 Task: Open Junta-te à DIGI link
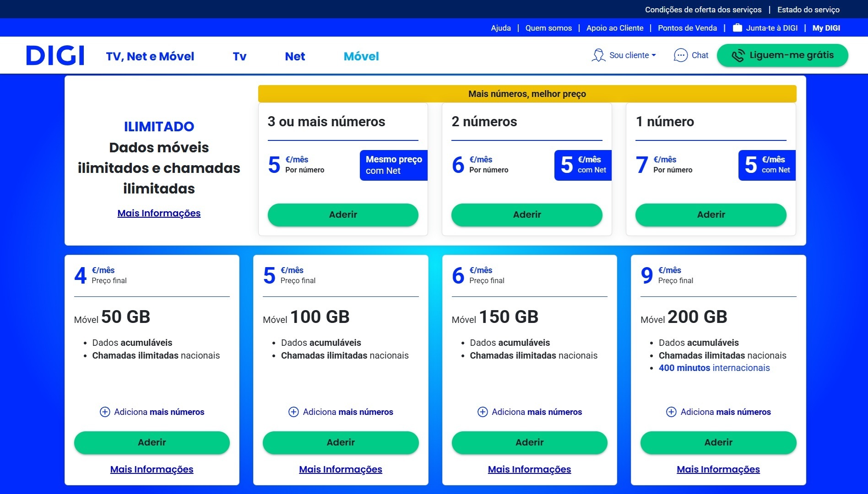click(x=771, y=28)
